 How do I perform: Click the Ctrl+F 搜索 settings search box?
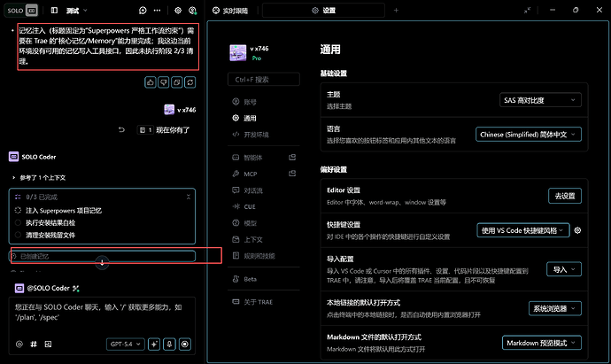(x=264, y=80)
